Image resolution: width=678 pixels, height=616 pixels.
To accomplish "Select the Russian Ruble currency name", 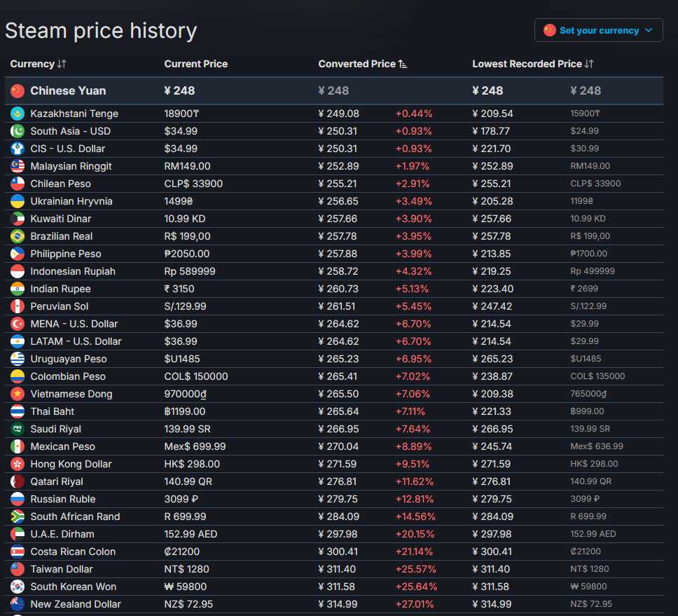I will tap(63, 499).
